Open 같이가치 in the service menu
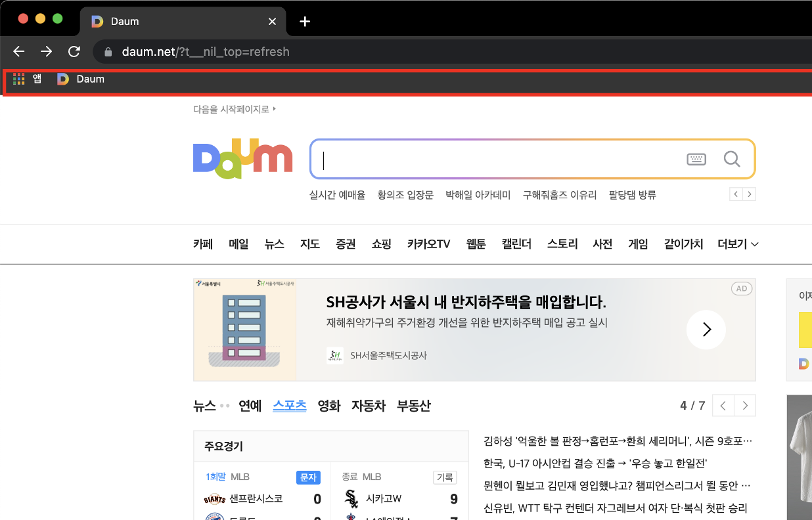The height and width of the screenshot is (520, 812). coord(683,244)
